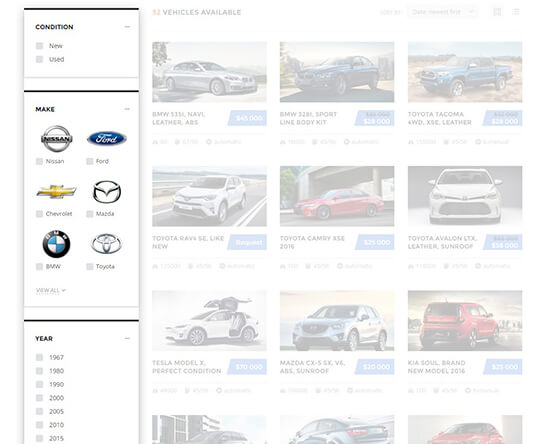Enable the Chevrolet make checkbox
545x444 pixels.
click(39, 214)
